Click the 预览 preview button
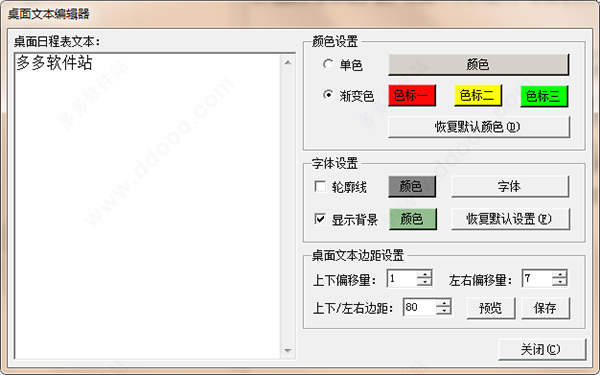 click(x=491, y=308)
